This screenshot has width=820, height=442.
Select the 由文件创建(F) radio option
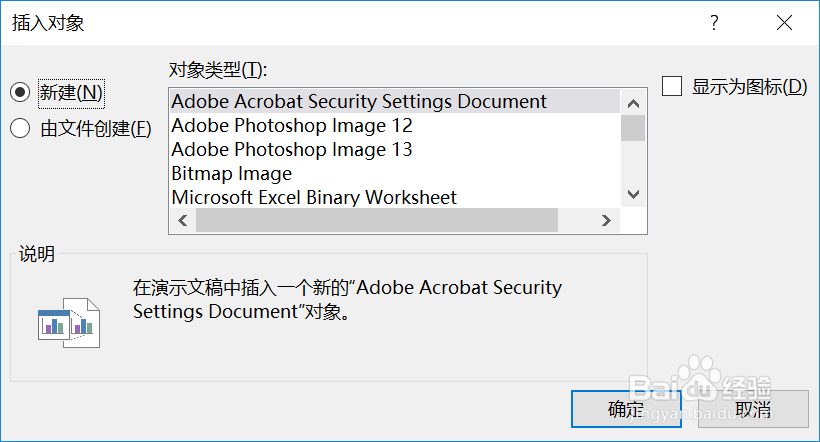20,128
